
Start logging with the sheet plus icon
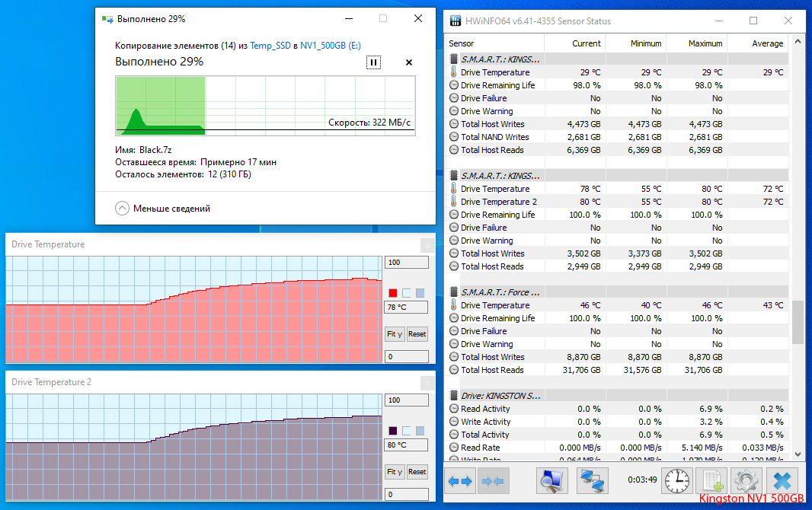712,481
